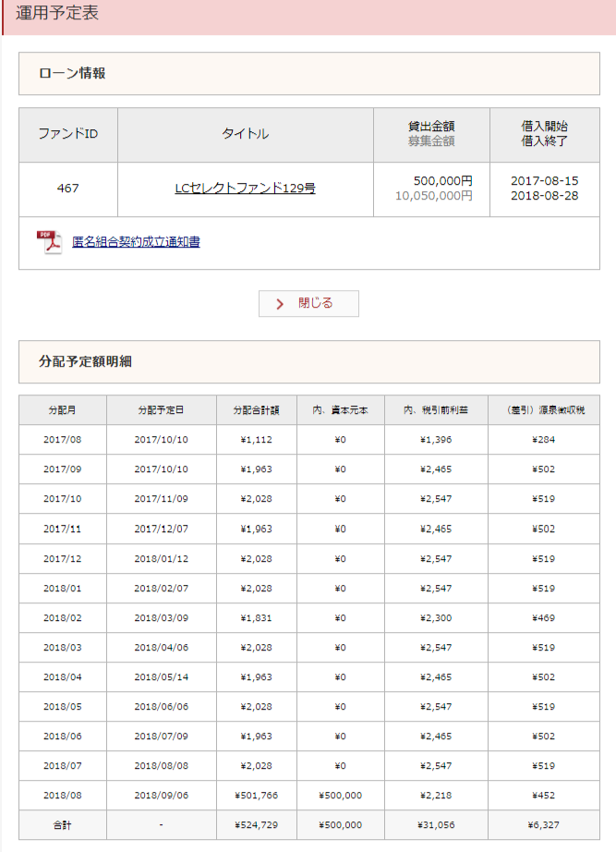Click the fund ID 467 cell
The image size is (616, 852).
pos(68,189)
